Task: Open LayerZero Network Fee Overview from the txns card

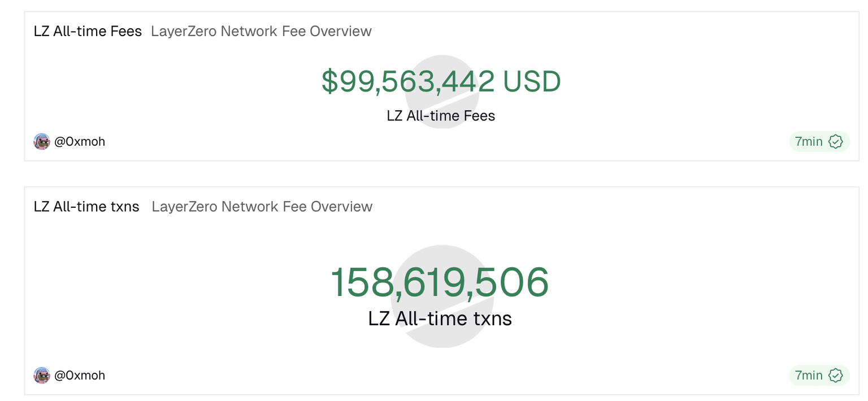Action: (262, 206)
